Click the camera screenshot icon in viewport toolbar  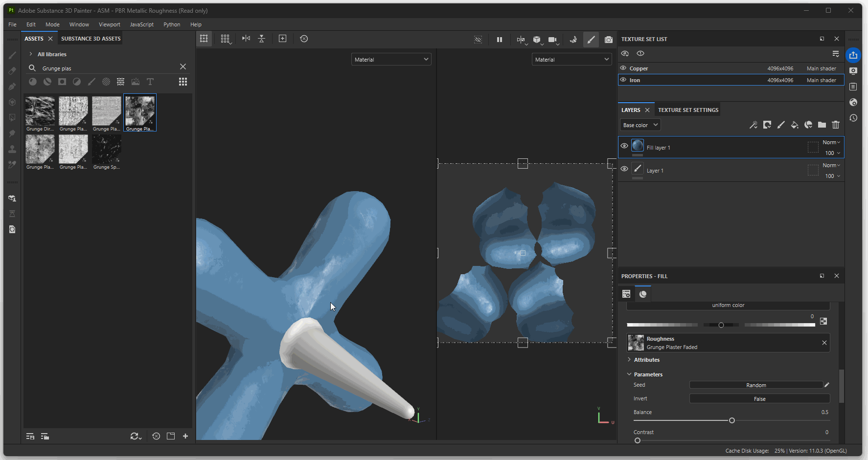click(608, 40)
